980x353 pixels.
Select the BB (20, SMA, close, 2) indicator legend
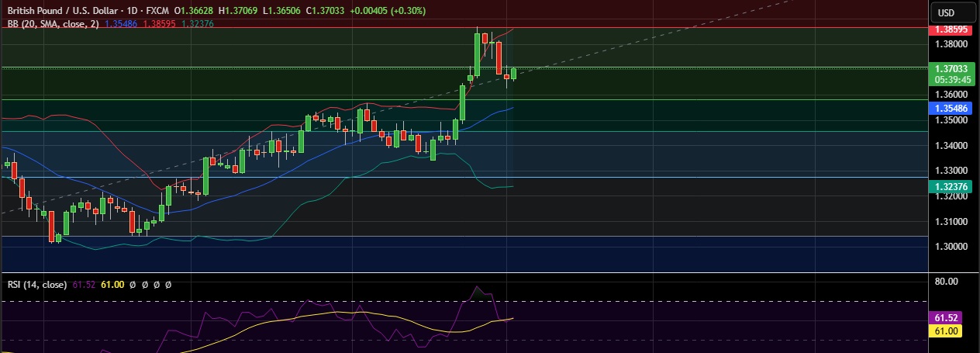pyautogui.click(x=53, y=24)
